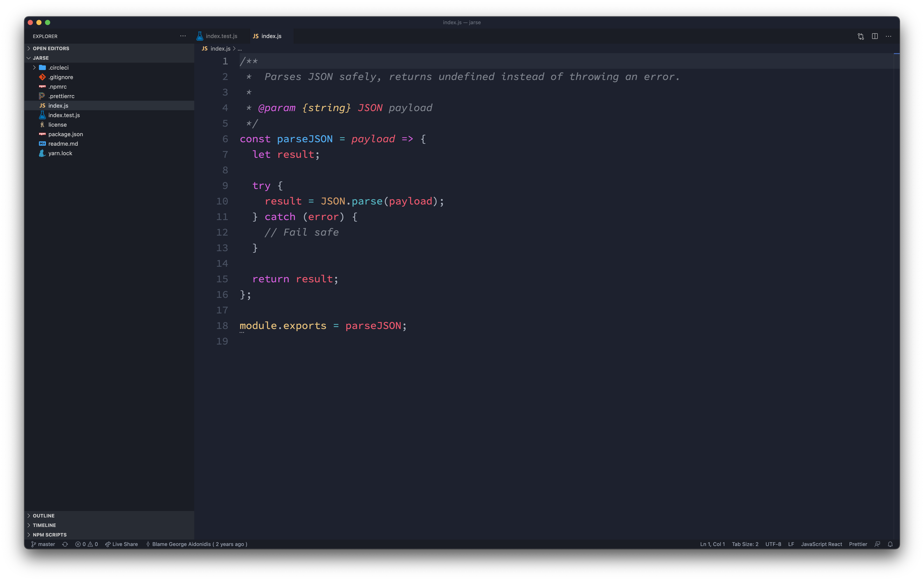Click 'return result;' on line 15
The image size is (924, 581).
click(x=295, y=279)
